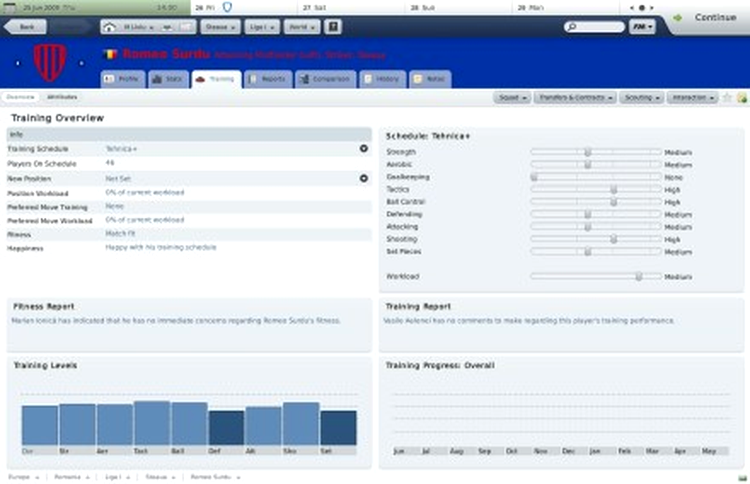
Task: Go to previous player arrow left of badge
Action: click(18, 63)
